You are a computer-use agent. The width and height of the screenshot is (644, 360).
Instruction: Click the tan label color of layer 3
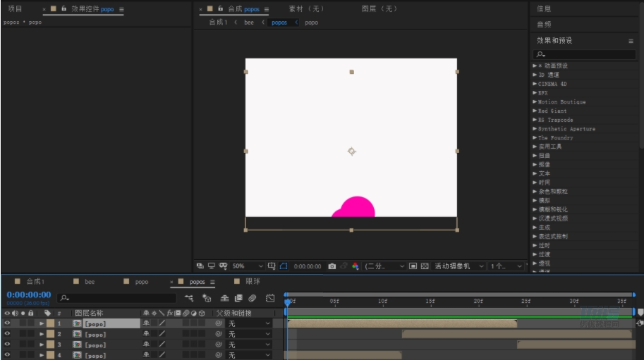click(51, 345)
